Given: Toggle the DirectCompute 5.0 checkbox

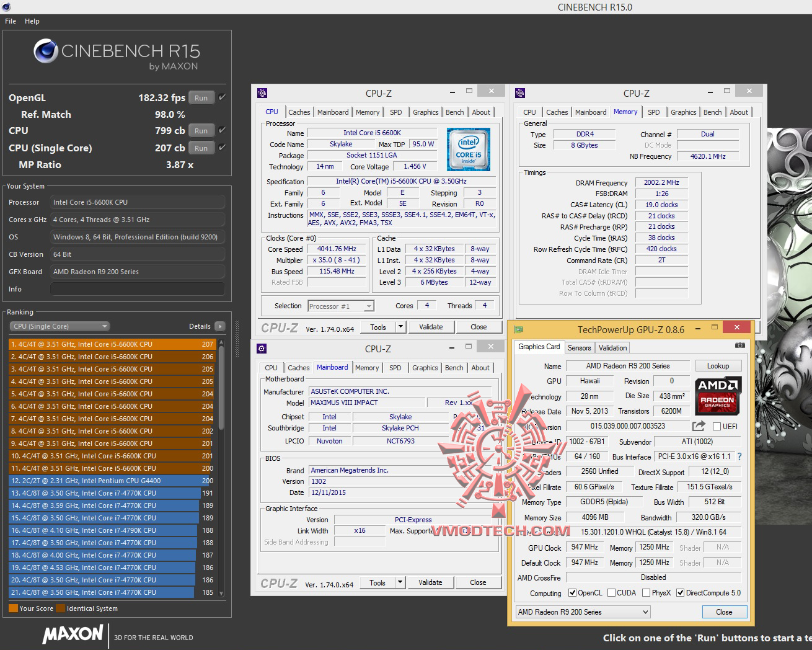Looking at the screenshot, I should tap(681, 593).
